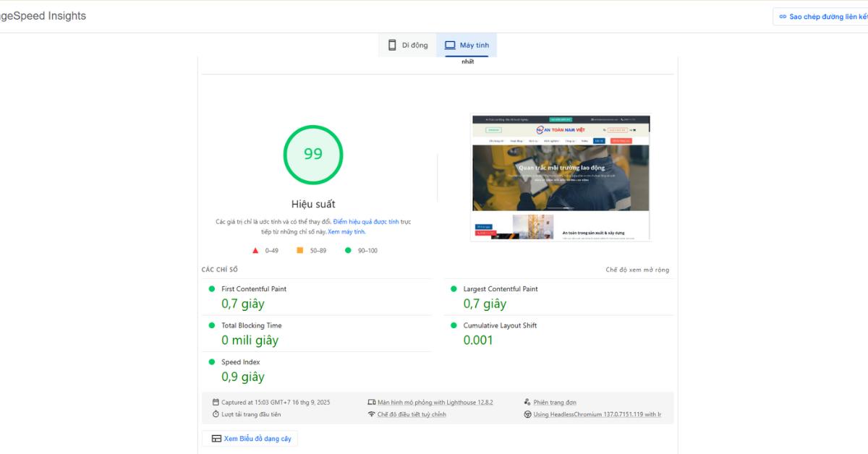The image size is (868, 454).
Task: Click the laptop icon on Máy tính tab
Action: 450,45
